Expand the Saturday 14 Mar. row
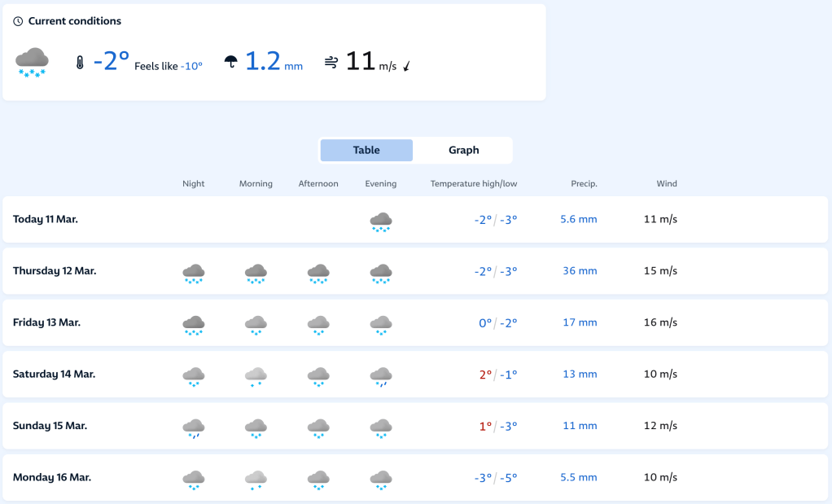832x504 pixels. pos(54,375)
